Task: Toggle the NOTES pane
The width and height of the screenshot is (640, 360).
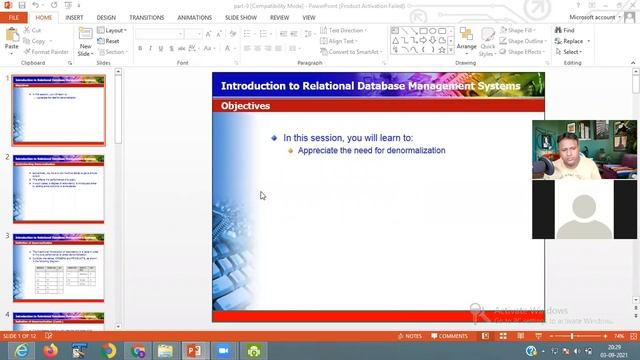Action: (x=410, y=336)
